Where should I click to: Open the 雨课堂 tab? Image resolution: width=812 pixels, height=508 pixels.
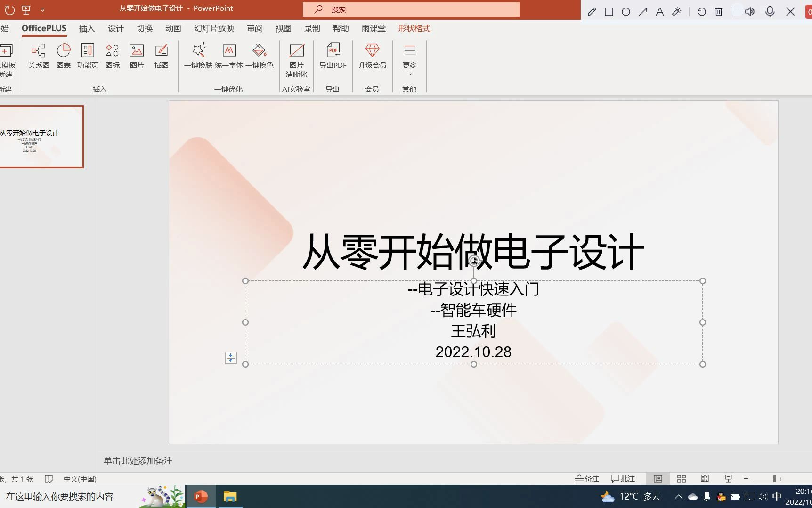[x=374, y=28]
